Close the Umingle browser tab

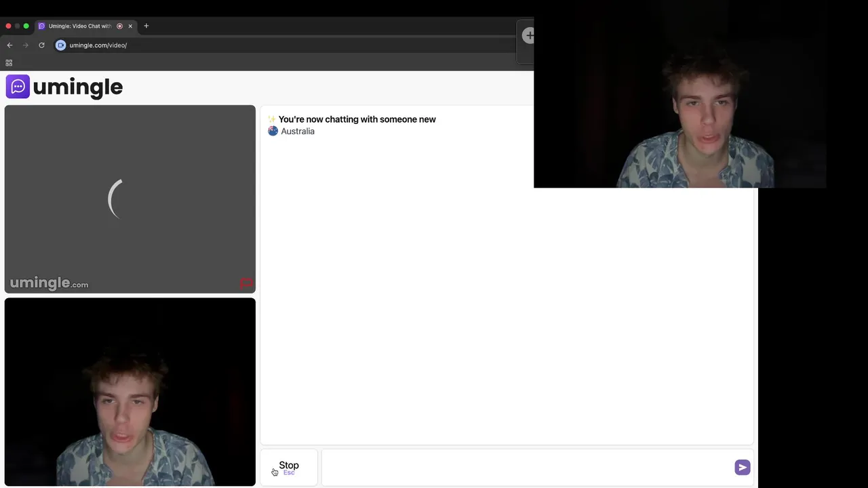pos(130,26)
